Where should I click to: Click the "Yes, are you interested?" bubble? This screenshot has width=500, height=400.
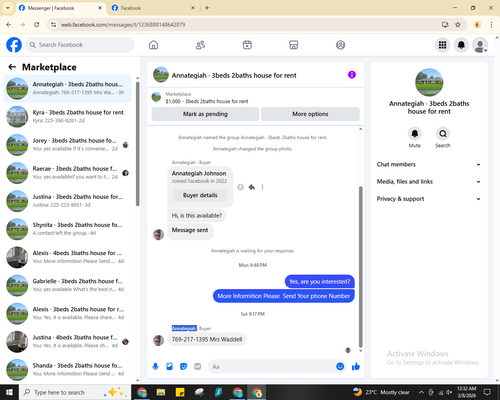320,282
